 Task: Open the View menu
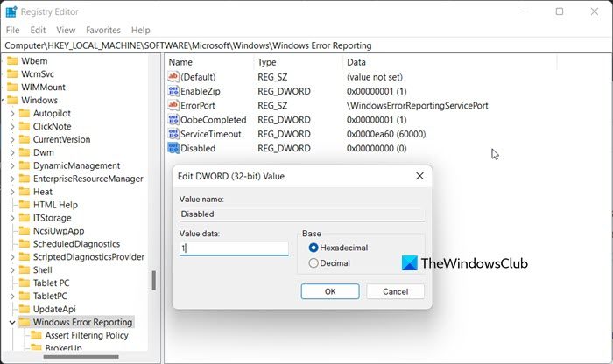(66, 30)
